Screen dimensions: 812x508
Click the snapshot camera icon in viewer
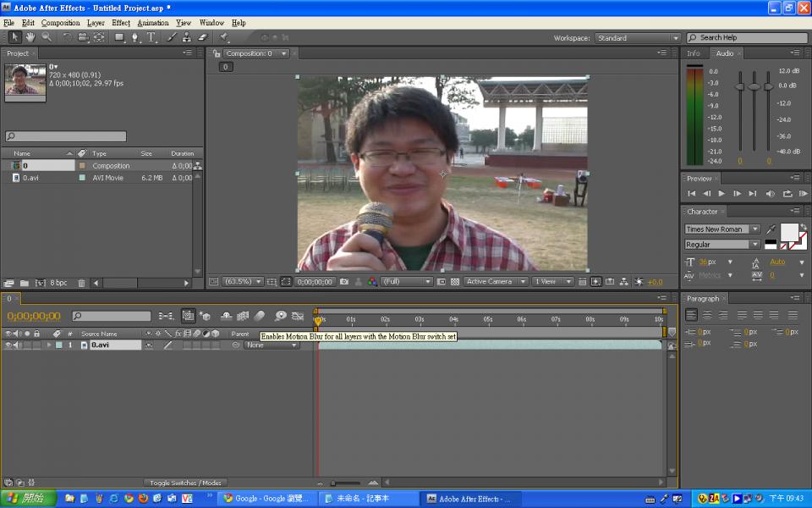click(345, 282)
